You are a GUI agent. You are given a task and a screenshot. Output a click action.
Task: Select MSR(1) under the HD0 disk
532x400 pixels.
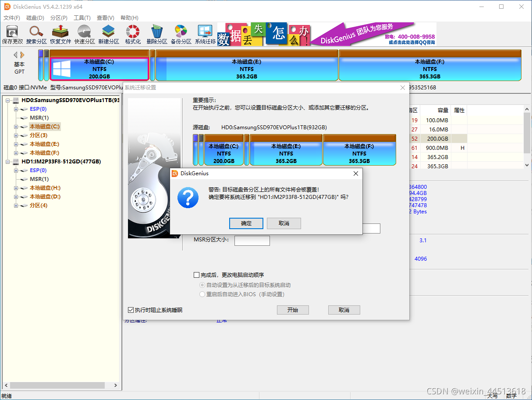[x=39, y=118]
